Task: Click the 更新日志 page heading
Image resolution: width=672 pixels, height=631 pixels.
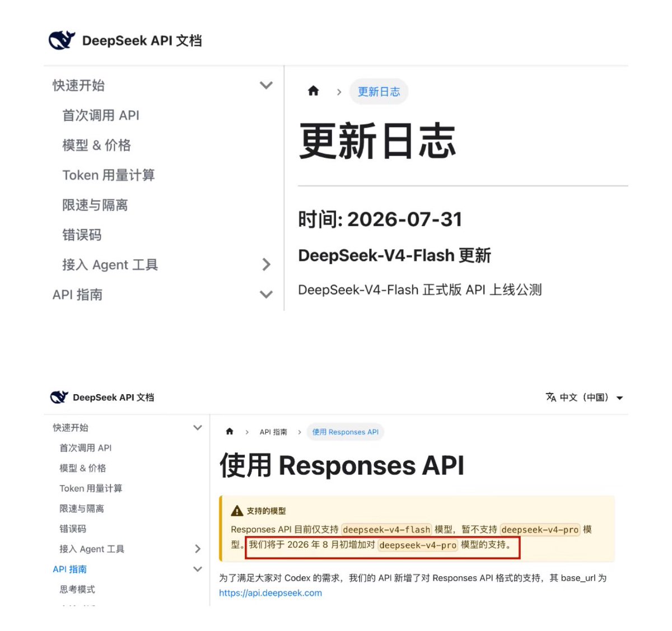Action: point(377,141)
